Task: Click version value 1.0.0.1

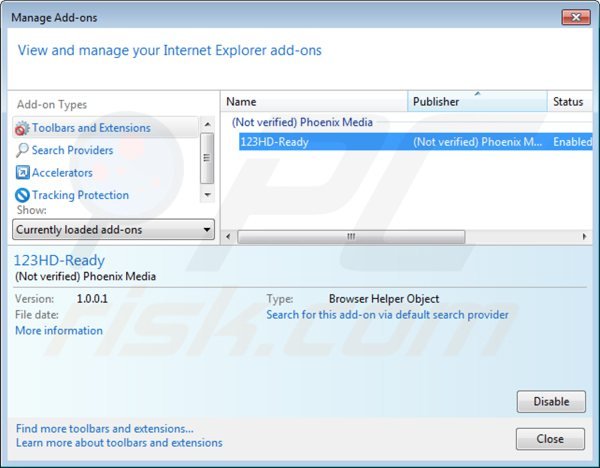Action: tap(92, 298)
